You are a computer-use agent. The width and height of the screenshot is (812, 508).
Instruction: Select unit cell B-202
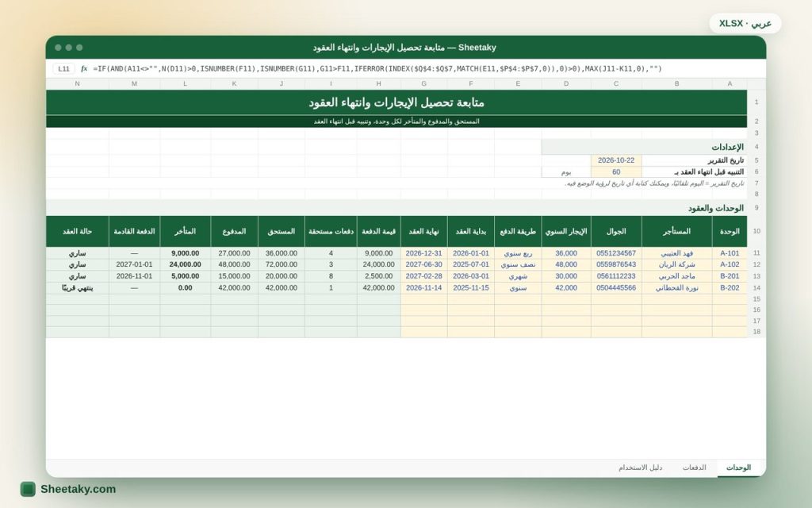730,287
